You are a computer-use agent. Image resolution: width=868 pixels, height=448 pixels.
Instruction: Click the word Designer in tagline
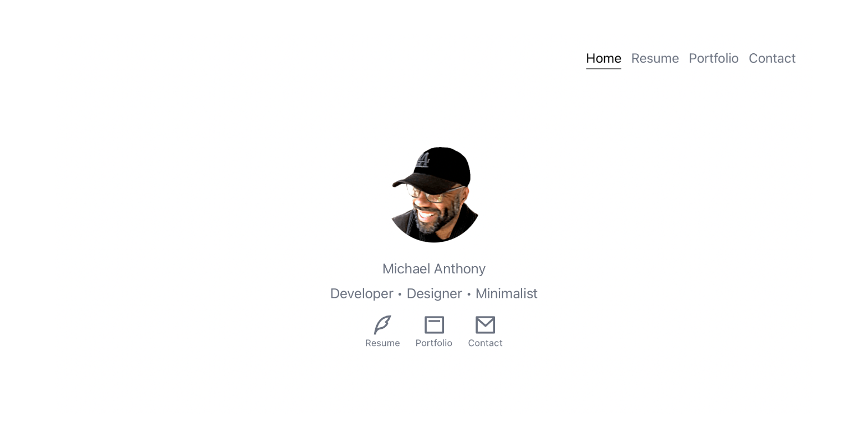pyautogui.click(x=434, y=294)
